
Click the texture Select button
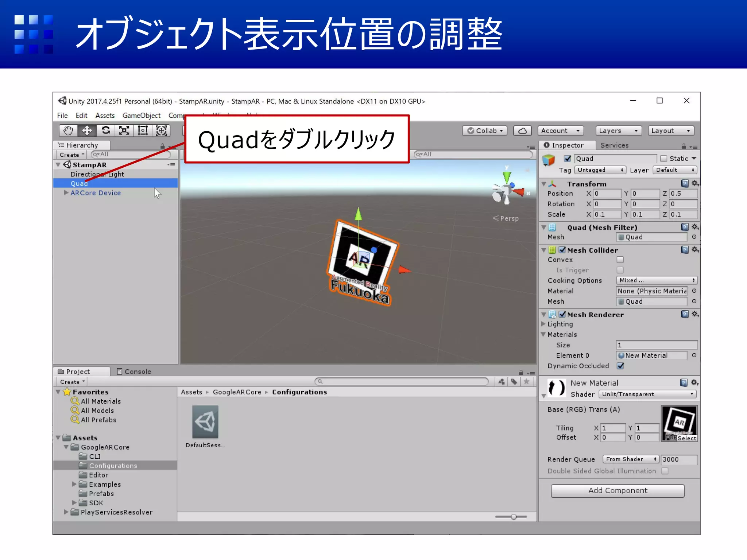pyautogui.click(x=687, y=438)
